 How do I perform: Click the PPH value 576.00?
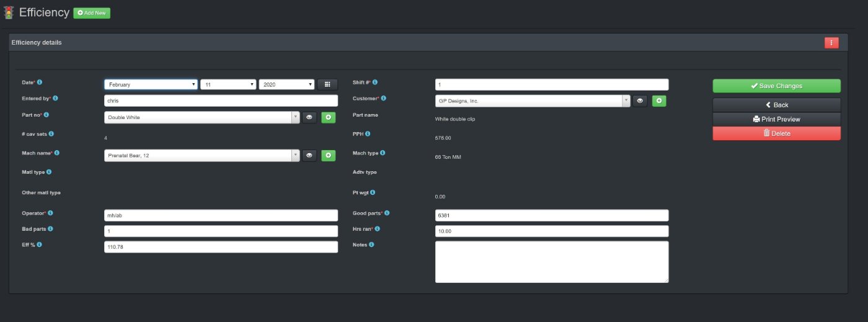pos(443,138)
